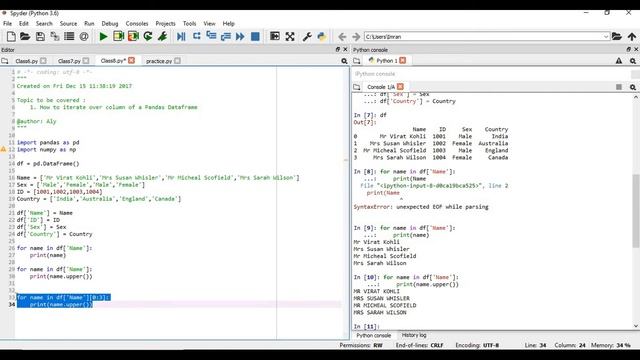
Task: Open IPython console options menu icon
Action: 633,87
